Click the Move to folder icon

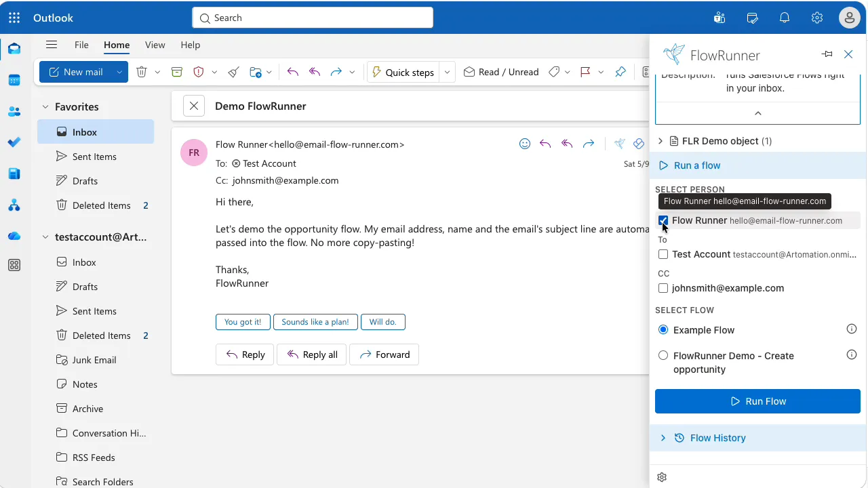tap(256, 72)
